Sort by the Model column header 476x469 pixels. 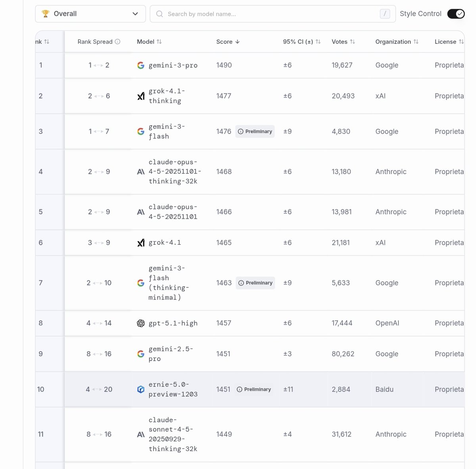click(x=149, y=42)
